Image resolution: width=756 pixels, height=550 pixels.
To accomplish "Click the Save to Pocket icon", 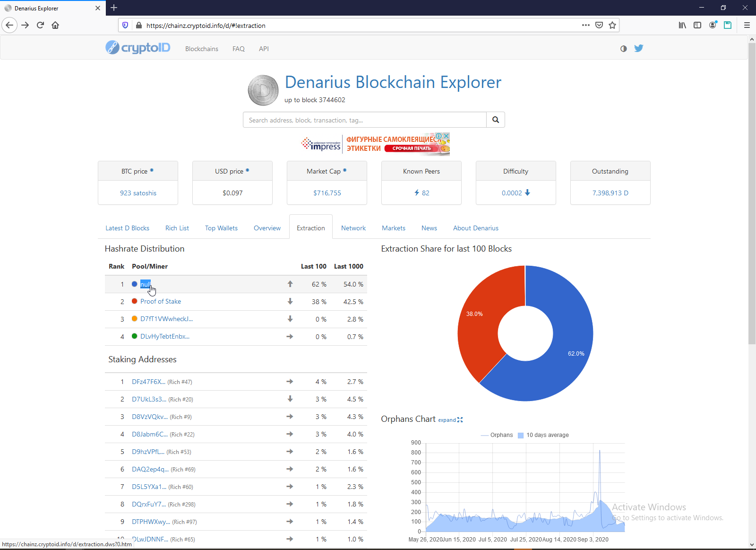I will click(x=599, y=25).
